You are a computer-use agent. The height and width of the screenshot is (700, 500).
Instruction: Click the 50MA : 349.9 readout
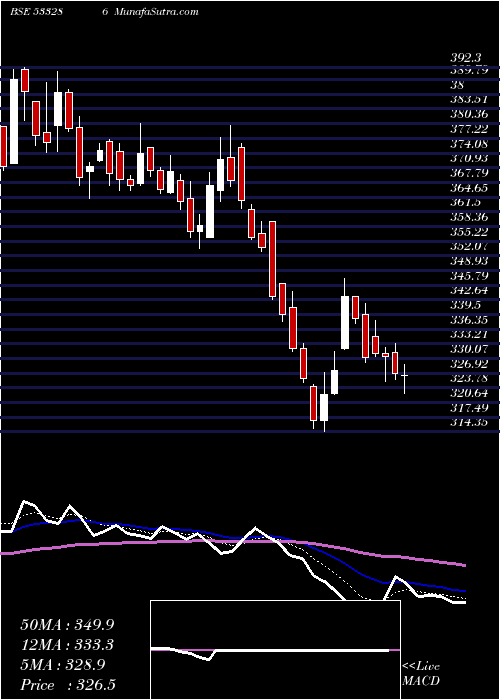pyautogui.click(x=65, y=625)
